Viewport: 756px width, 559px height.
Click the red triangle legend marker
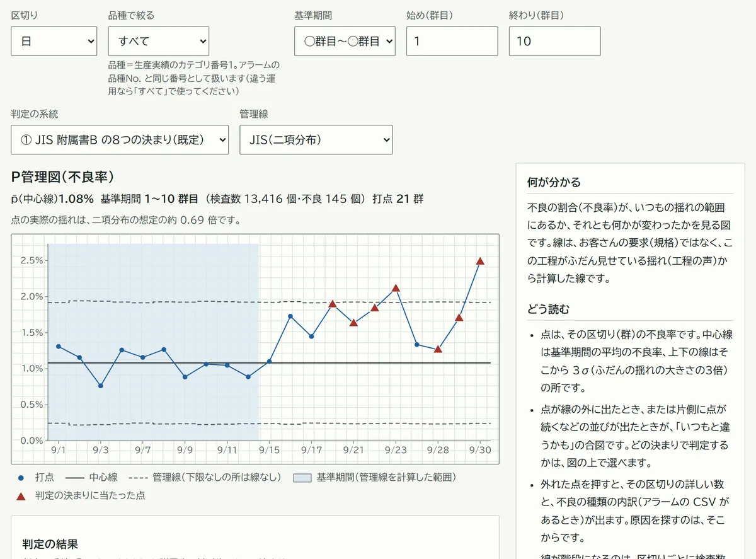click(21, 496)
